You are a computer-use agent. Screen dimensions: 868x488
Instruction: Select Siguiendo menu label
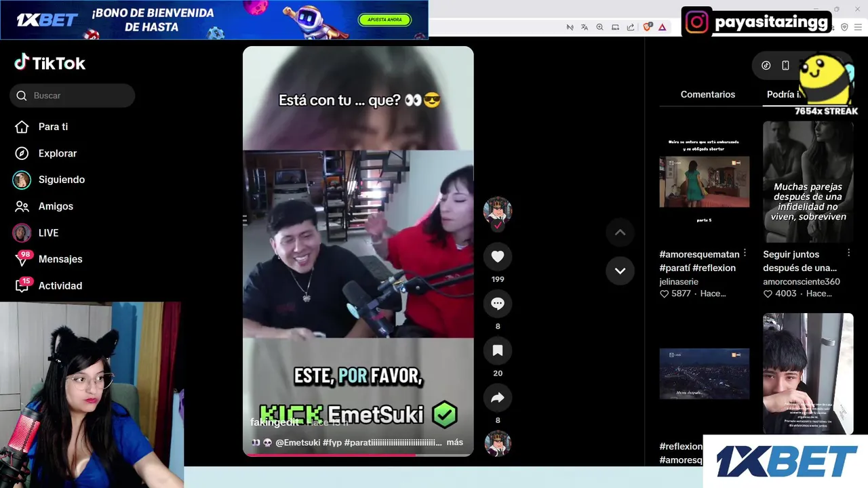(x=62, y=180)
